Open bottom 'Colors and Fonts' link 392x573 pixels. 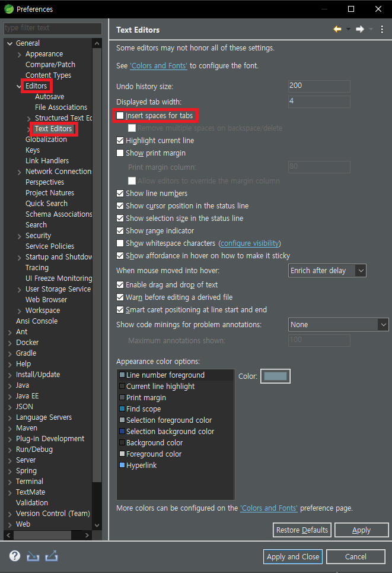pos(269,508)
